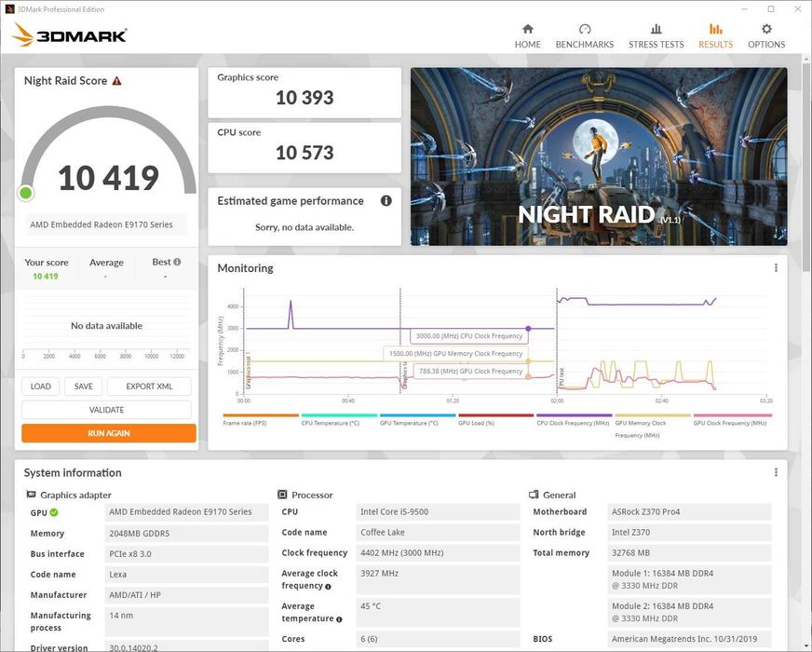Click the Night Raid score warning triangle
The height and width of the screenshot is (652, 812).
(x=117, y=81)
